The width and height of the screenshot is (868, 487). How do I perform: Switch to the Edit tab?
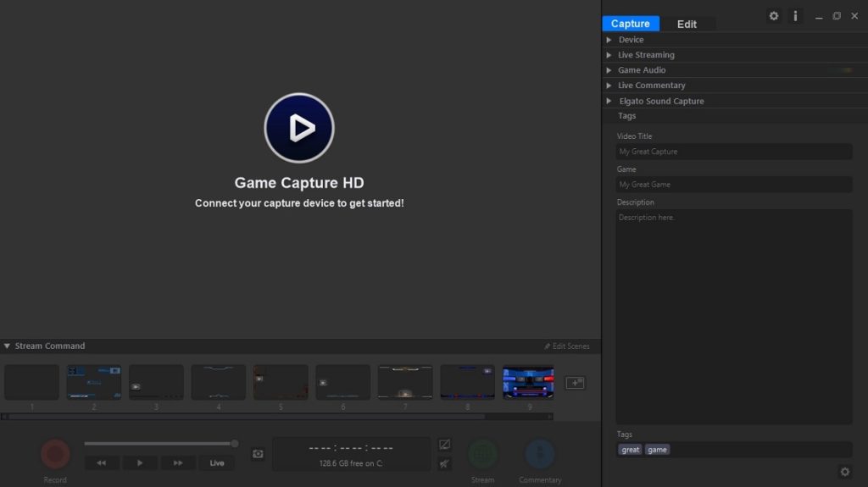[687, 24]
